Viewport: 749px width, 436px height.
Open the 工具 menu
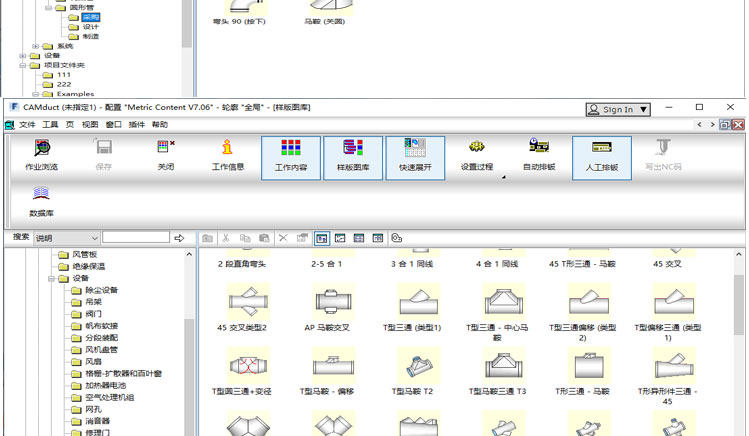point(50,125)
